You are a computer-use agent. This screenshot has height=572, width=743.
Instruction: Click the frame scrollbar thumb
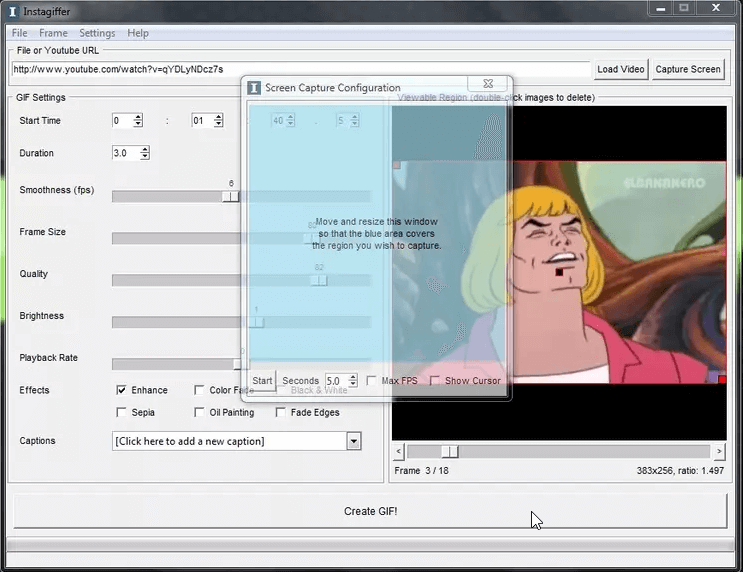450,452
